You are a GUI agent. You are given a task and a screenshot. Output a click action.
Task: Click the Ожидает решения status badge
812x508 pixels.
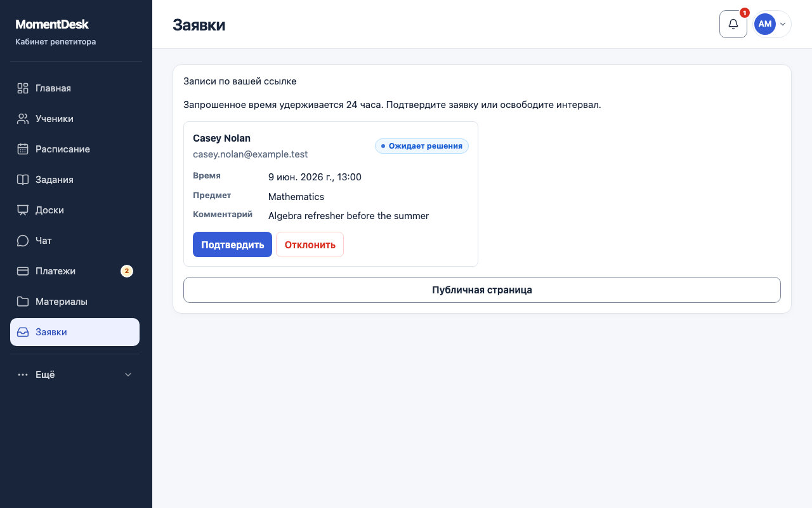tap(422, 146)
